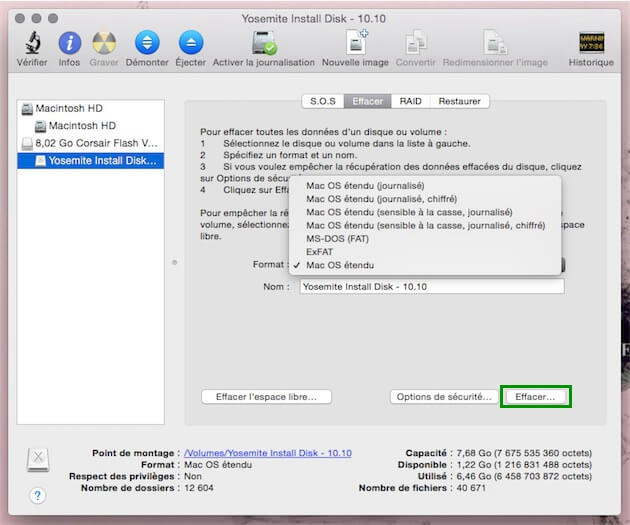Click Activer la journalisation icon

[264, 43]
